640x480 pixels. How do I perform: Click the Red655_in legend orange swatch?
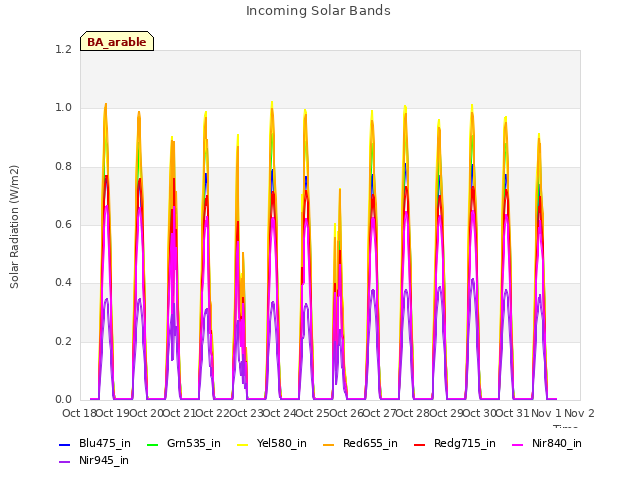point(329,444)
